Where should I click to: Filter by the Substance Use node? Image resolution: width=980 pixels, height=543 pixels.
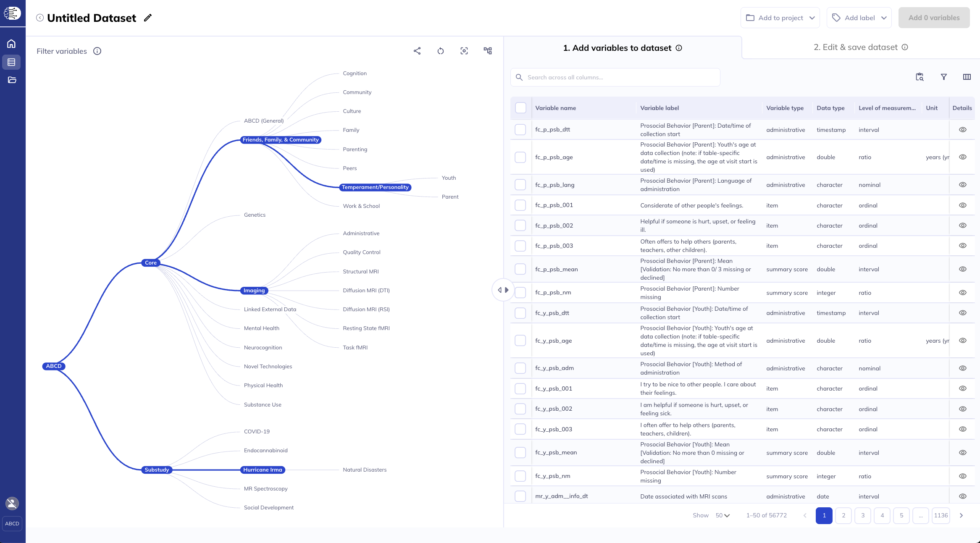(263, 405)
